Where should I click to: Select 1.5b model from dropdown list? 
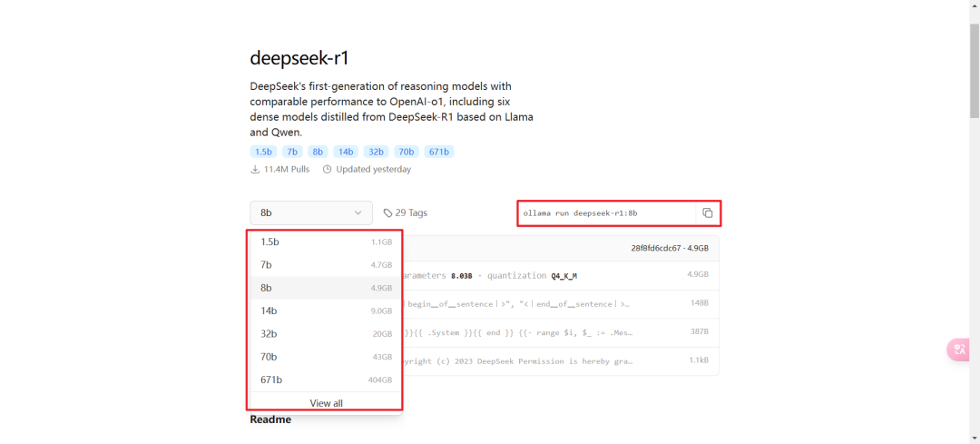pyautogui.click(x=327, y=242)
